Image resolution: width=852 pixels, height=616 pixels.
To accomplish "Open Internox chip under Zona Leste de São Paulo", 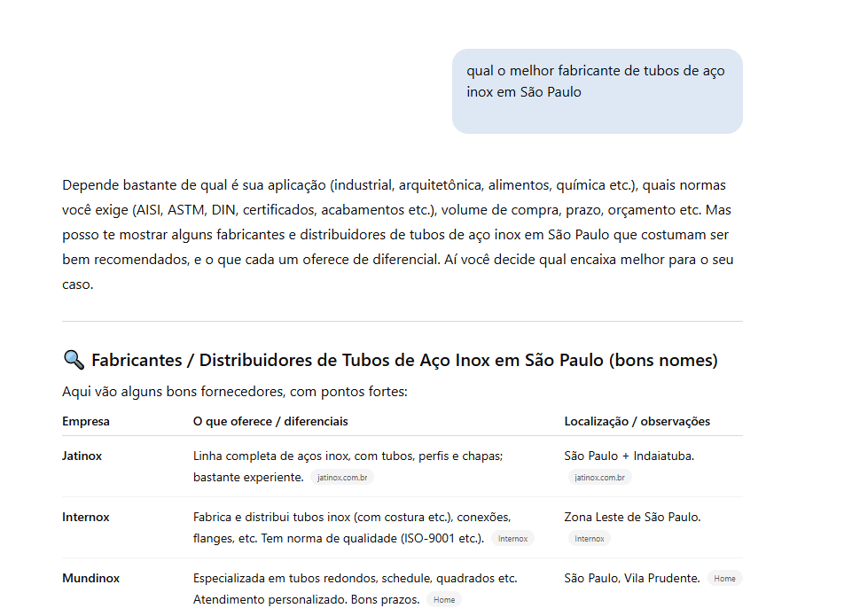I will (x=589, y=539).
